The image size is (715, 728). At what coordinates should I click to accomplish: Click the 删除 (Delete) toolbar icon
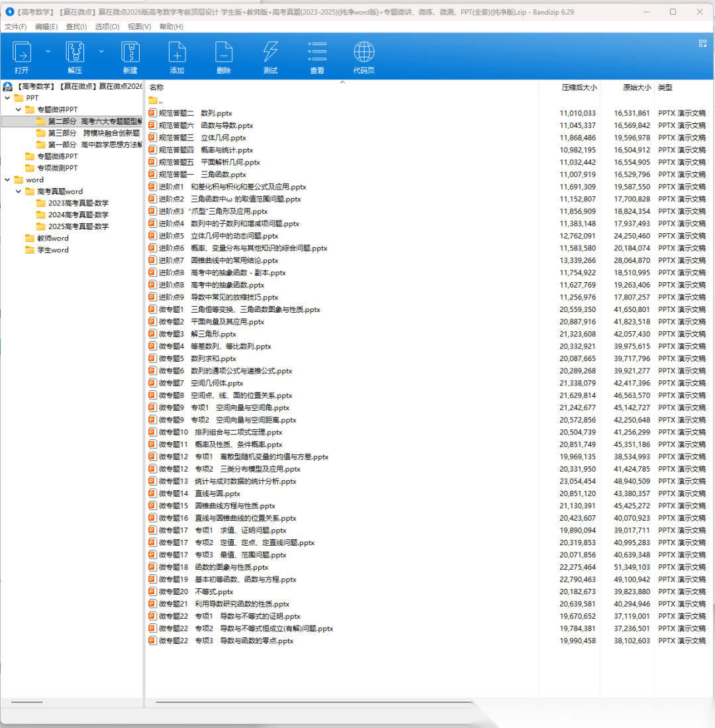tap(224, 53)
